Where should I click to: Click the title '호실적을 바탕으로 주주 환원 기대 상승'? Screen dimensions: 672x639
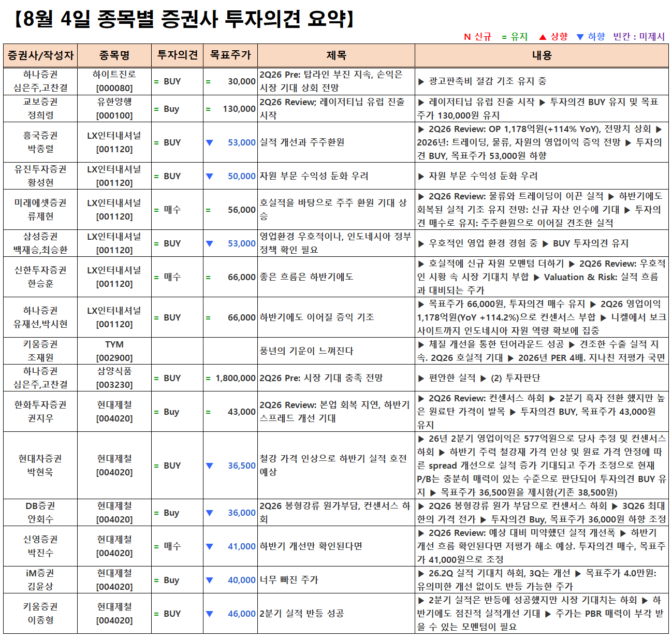333,209
